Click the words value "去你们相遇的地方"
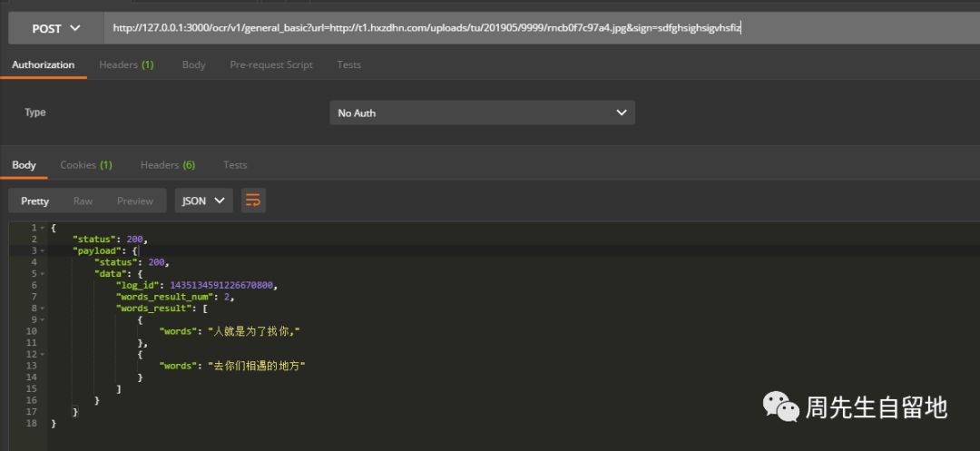Viewport: 980px width, 451px height. [256, 366]
